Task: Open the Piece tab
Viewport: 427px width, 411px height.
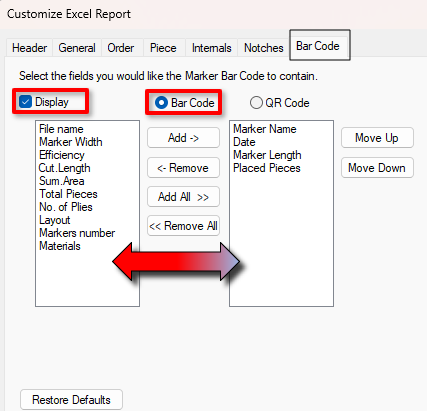Action: coord(163,48)
